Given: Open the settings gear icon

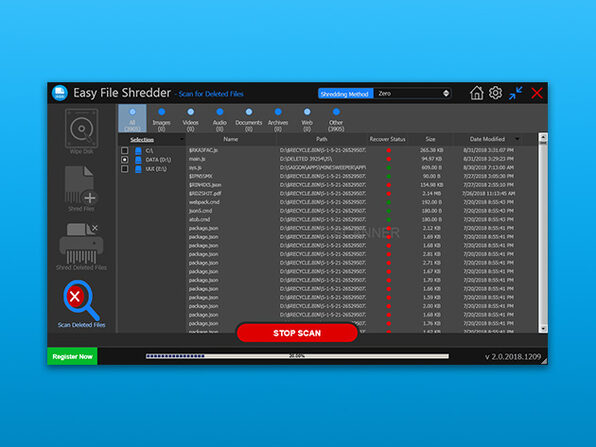Looking at the screenshot, I should click(x=495, y=93).
